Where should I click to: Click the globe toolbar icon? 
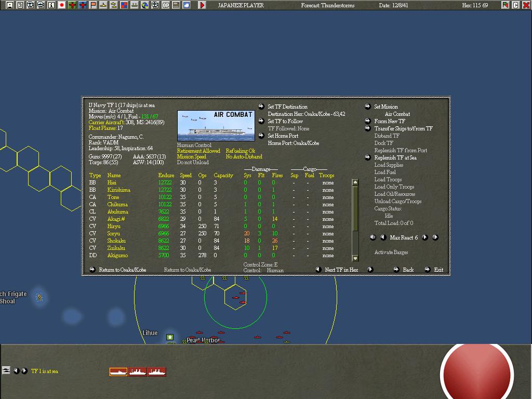pos(145,5)
